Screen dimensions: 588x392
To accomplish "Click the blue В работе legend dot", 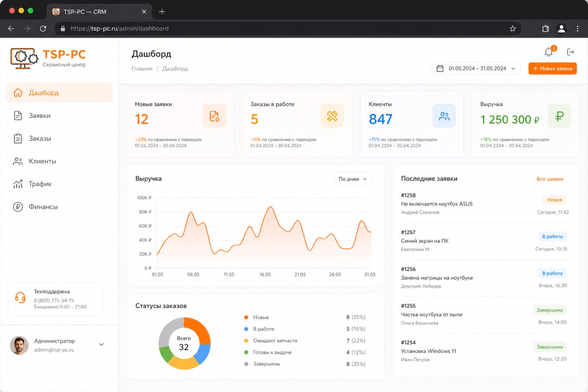I will click(x=246, y=329).
